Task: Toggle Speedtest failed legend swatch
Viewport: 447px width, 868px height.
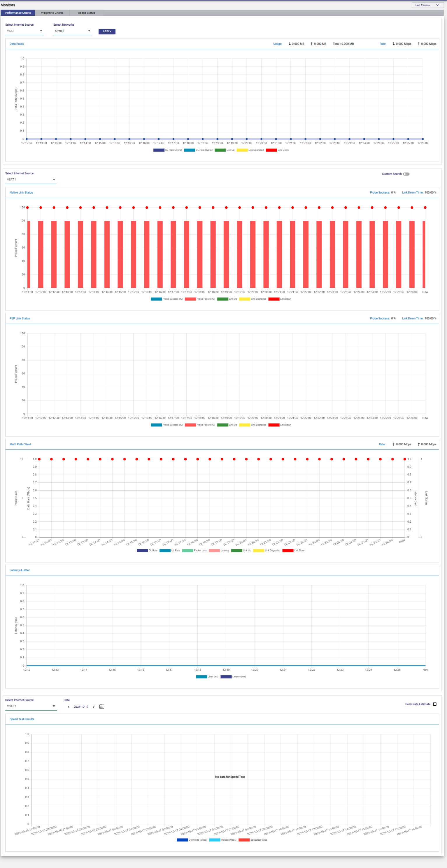Action: pyautogui.click(x=244, y=840)
